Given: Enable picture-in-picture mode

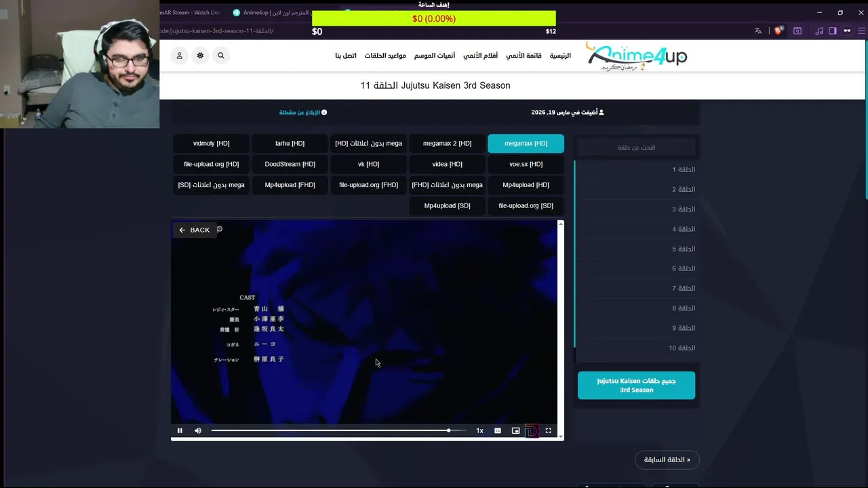Looking at the screenshot, I should (x=516, y=430).
